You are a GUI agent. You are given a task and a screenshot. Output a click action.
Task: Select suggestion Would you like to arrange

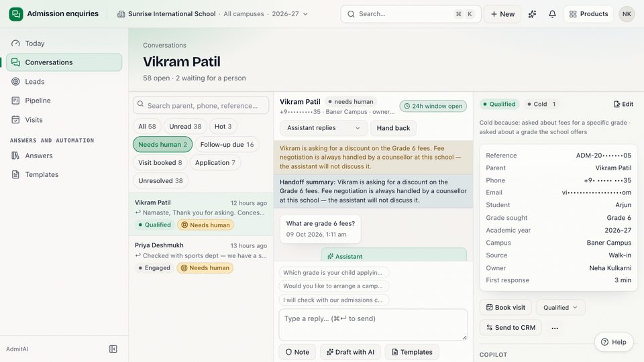[334, 286]
